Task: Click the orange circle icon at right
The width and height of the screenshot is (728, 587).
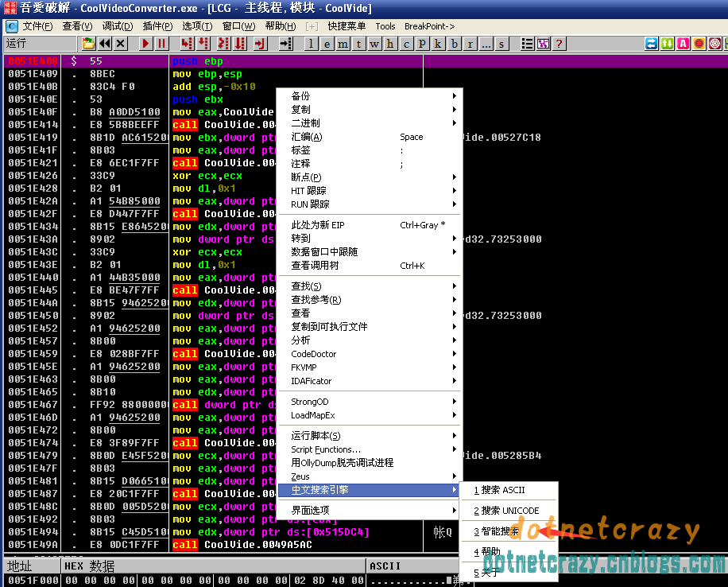Action: click(x=699, y=44)
